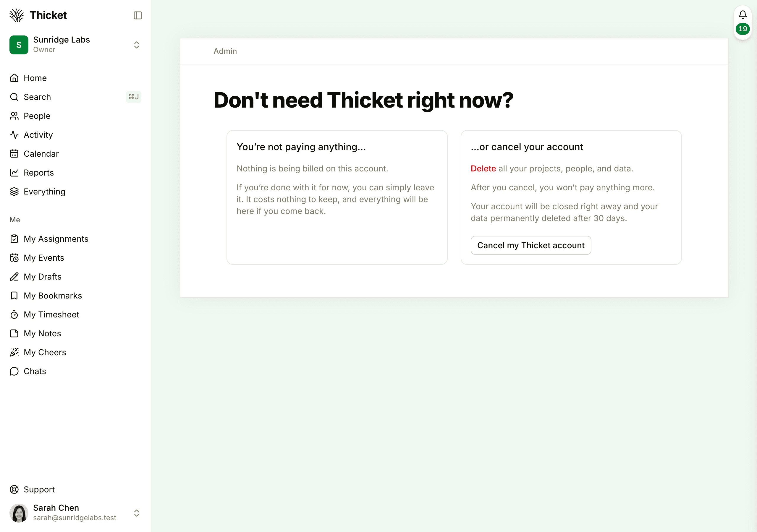Open notifications bell

pos(743,14)
